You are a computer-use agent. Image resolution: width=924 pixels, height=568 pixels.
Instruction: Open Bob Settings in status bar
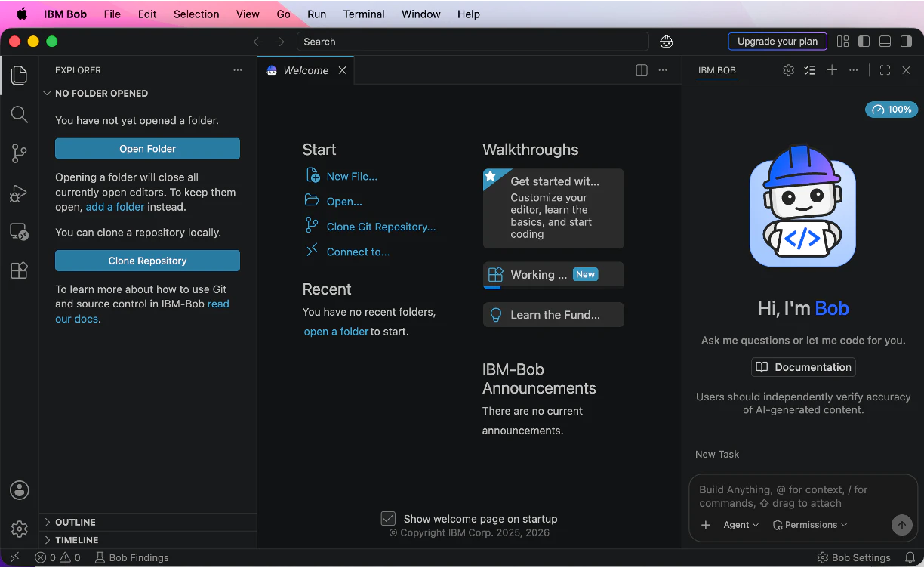point(854,557)
